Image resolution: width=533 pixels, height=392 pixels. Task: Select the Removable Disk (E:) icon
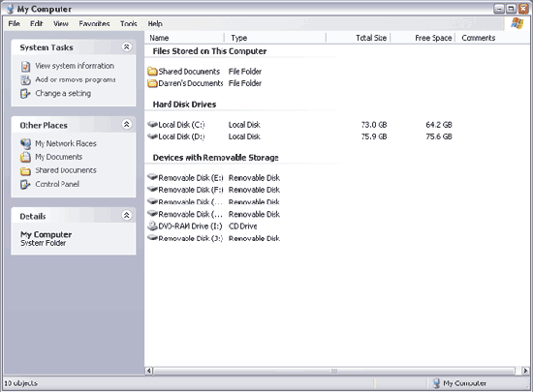point(152,177)
